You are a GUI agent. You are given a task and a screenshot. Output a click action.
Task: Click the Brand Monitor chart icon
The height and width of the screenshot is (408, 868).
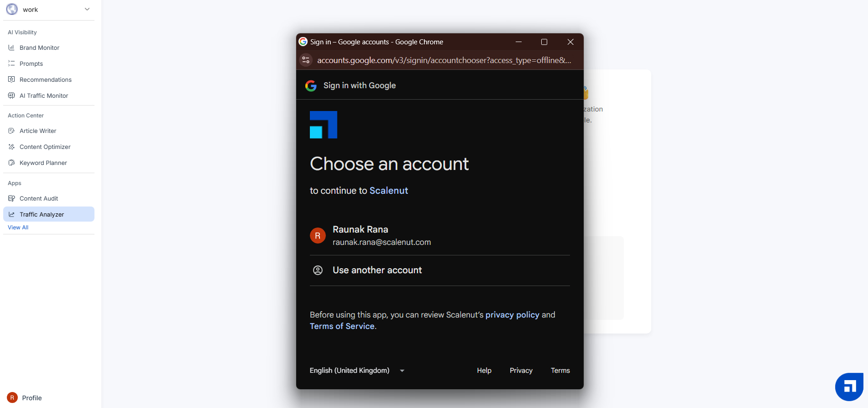pos(11,48)
